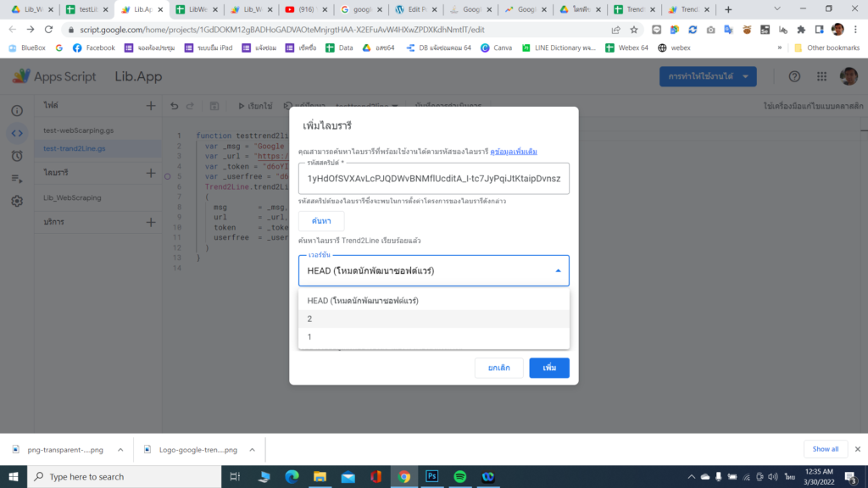868x488 pixels.
Task: Switch to the testLib spreadsheet tab
Action: point(87,9)
